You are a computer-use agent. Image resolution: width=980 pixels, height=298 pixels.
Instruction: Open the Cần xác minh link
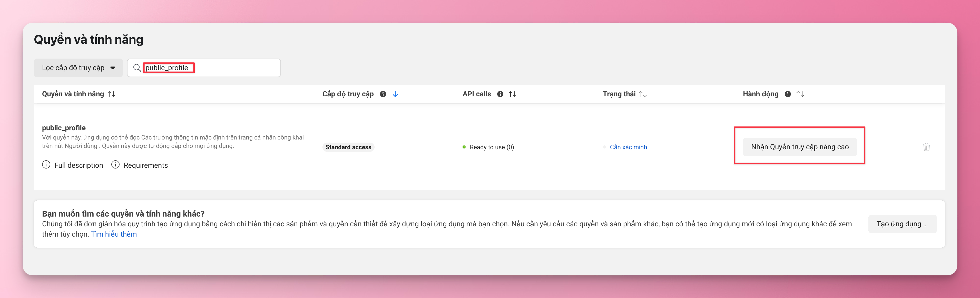click(628, 147)
